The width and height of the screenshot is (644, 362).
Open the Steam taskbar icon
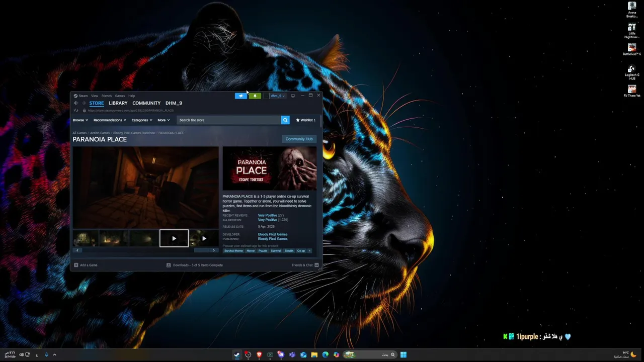point(237,354)
